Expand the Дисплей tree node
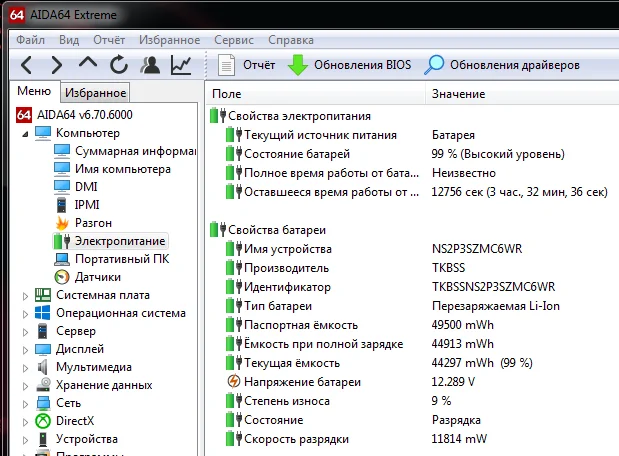This screenshot has width=619, height=456. click(x=25, y=350)
